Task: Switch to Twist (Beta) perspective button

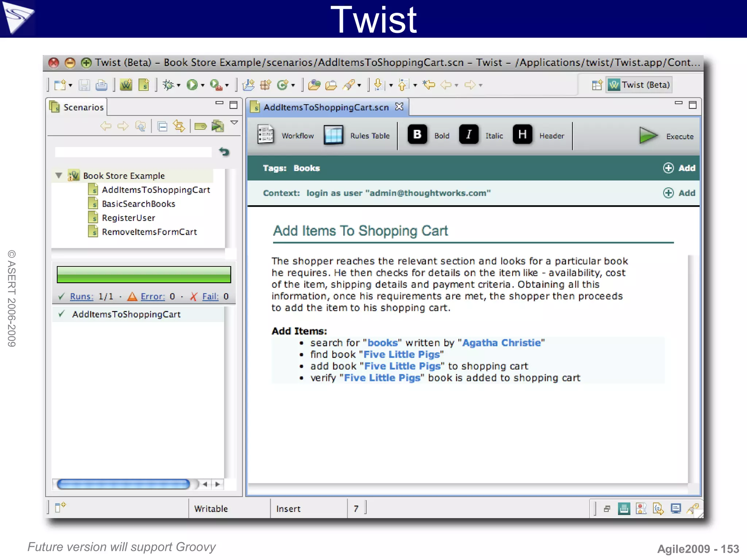Action: (x=639, y=85)
